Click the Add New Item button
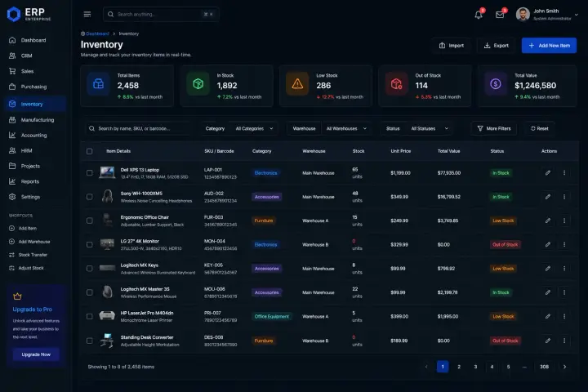Screen dimensions: 588x392 [x=549, y=46]
